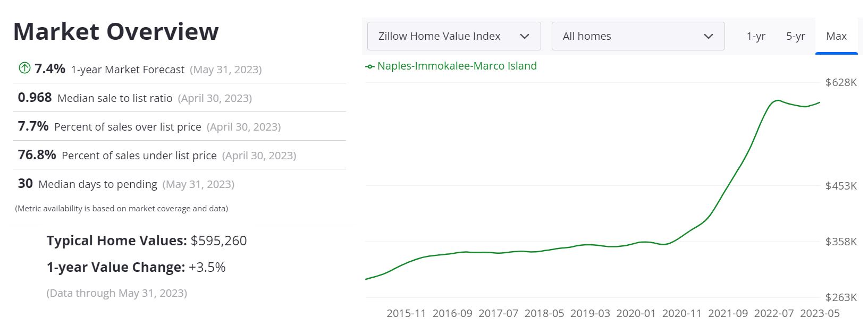Toggle off the currently active Max view

[x=836, y=36]
